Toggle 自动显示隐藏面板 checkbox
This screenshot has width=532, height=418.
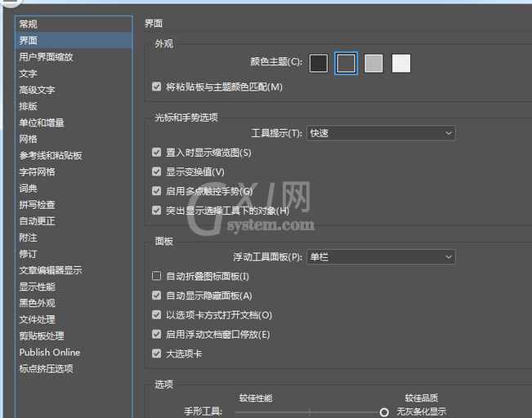point(156,296)
